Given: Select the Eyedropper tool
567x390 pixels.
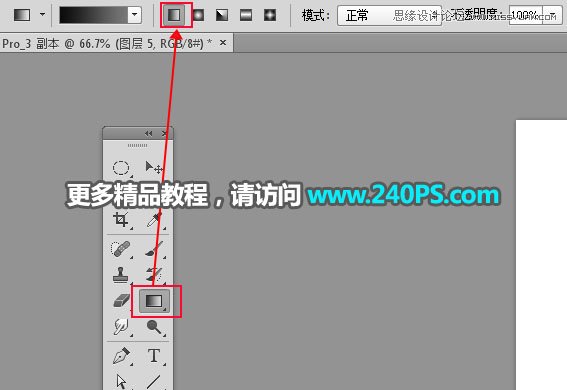Looking at the screenshot, I should tap(154, 219).
